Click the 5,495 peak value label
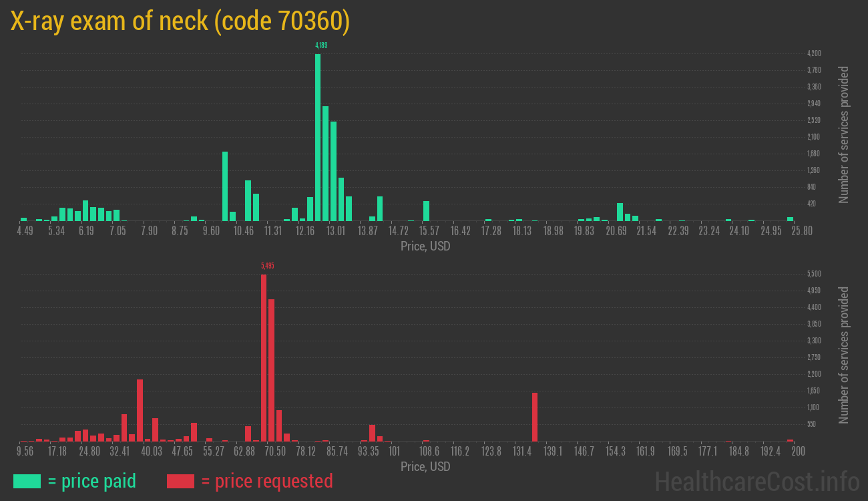The width and height of the screenshot is (868, 501). point(267,266)
